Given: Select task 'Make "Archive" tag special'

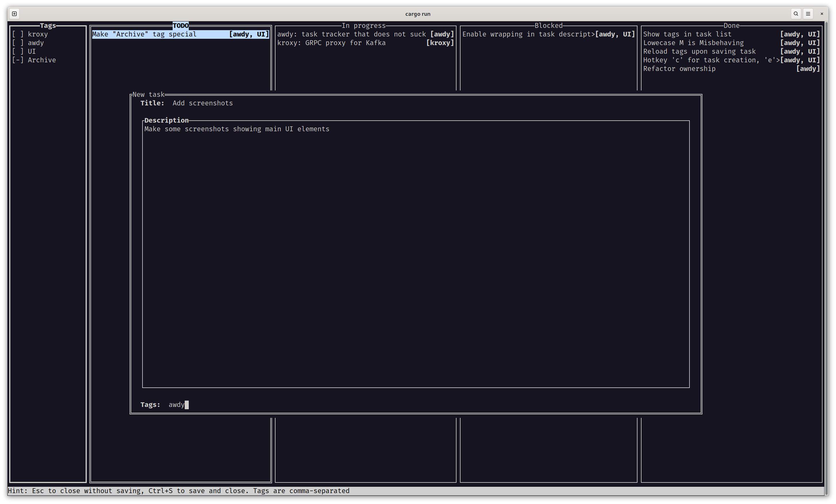Looking at the screenshot, I should [x=180, y=34].
